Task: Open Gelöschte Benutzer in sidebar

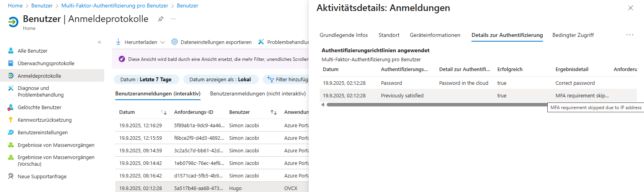Action: click(39, 107)
